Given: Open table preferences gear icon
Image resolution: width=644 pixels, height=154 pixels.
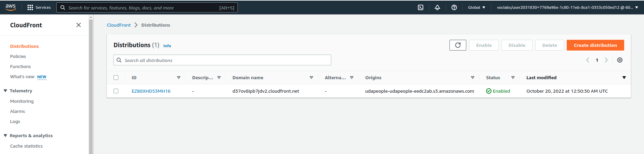Looking at the screenshot, I should (620, 60).
